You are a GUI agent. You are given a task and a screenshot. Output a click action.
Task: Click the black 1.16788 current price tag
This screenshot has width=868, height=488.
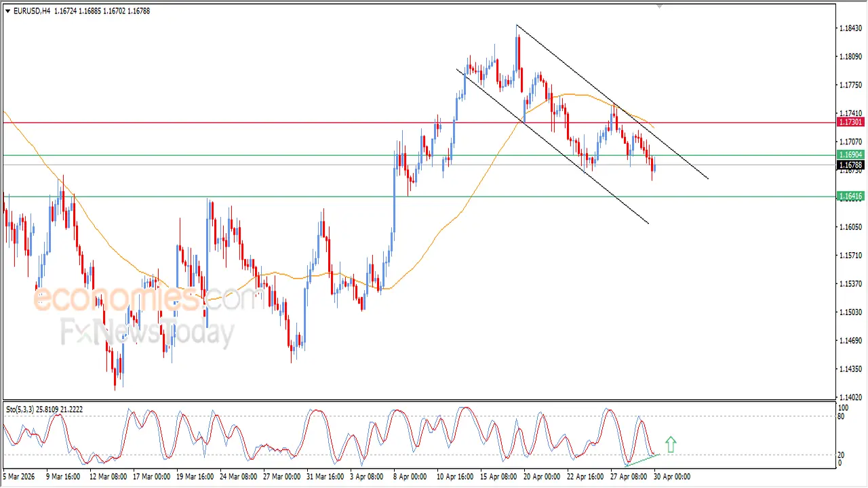tap(850, 165)
